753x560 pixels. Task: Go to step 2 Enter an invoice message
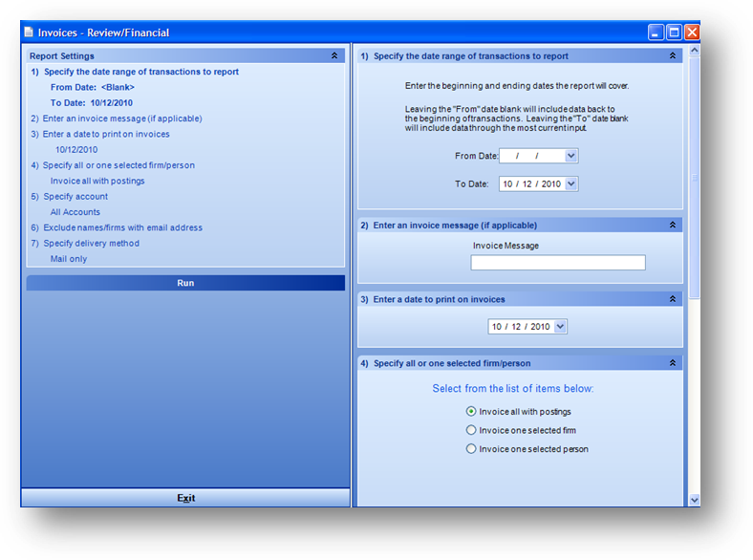(117, 118)
